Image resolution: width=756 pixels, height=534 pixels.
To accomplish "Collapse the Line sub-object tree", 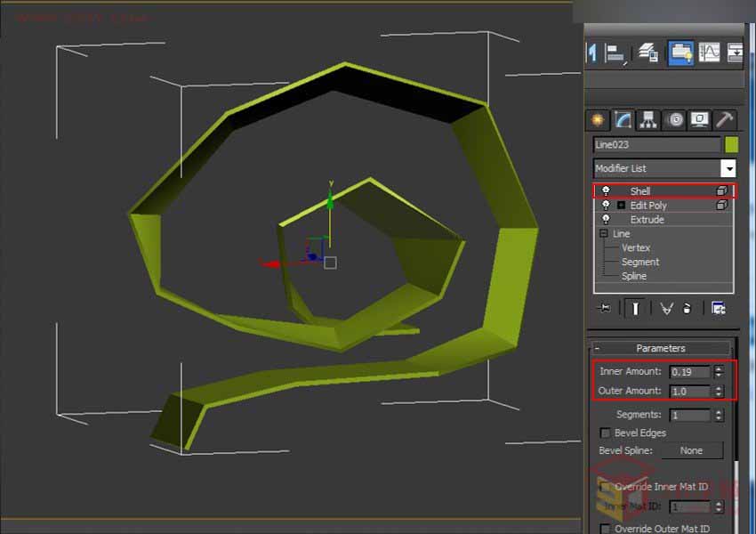I will pyautogui.click(x=603, y=233).
